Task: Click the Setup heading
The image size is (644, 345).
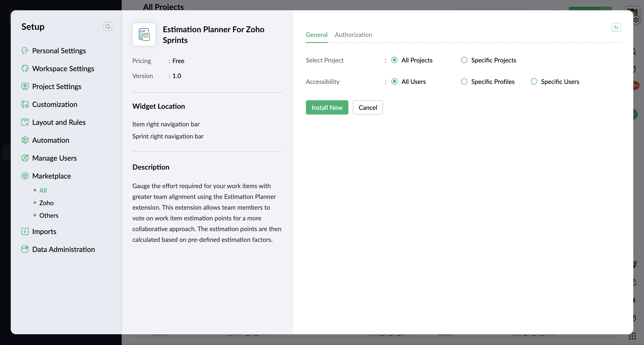Action: click(x=33, y=27)
